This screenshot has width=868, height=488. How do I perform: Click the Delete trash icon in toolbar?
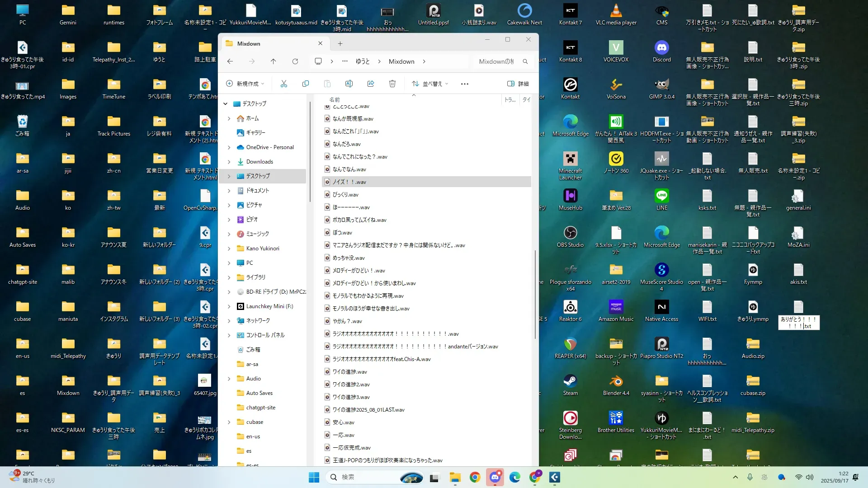coord(392,84)
